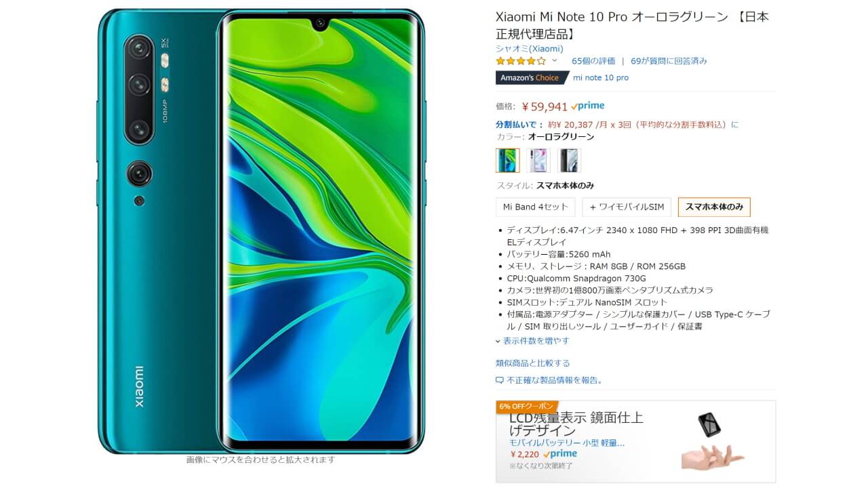
Task: Expand 表示件数を増やす to show more details
Action: [532, 341]
